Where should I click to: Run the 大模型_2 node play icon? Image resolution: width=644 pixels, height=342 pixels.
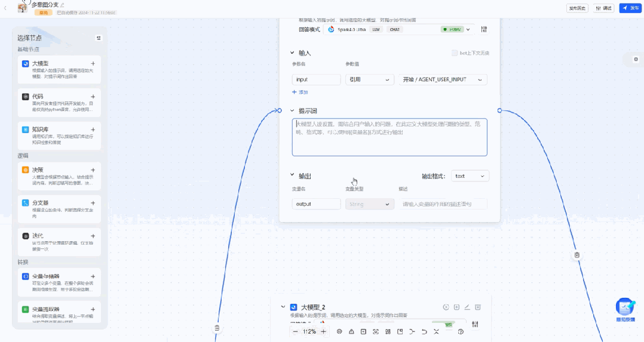point(446,307)
